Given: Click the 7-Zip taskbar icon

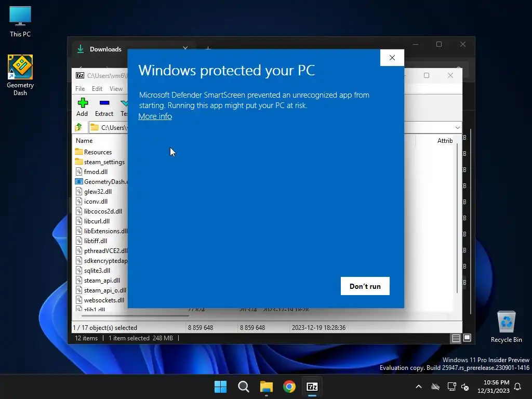Looking at the screenshot, I should pyautogui.click(x=312, y=387).
